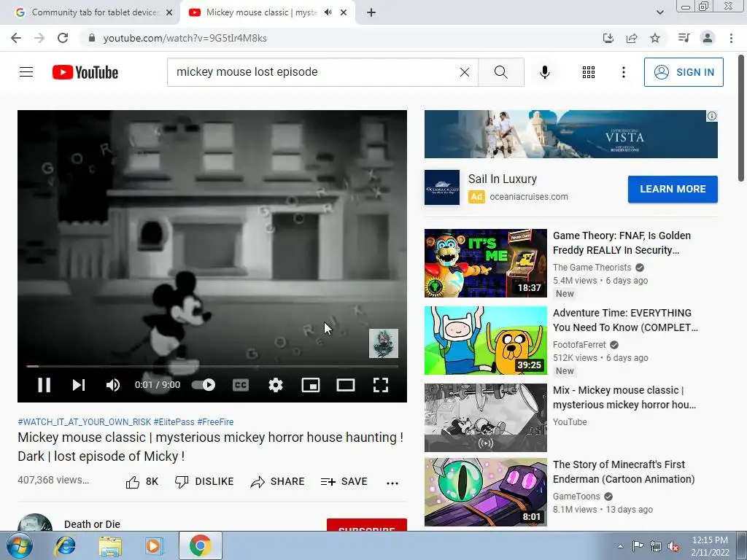Open the media control toolbar icon

(684, 38)
